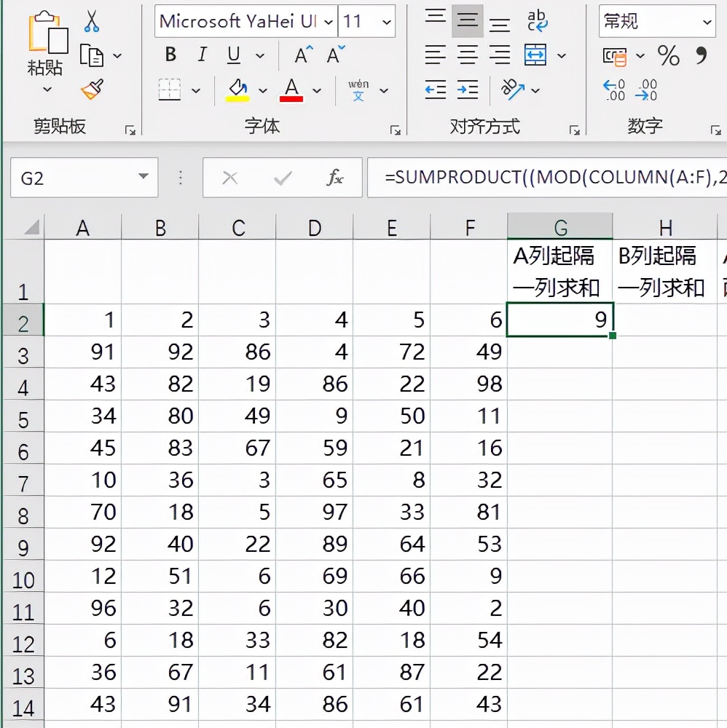The height and width of the screenshot is (728, 727).
Task: Expand font color options arrow
Action: [x=317, y=90]
